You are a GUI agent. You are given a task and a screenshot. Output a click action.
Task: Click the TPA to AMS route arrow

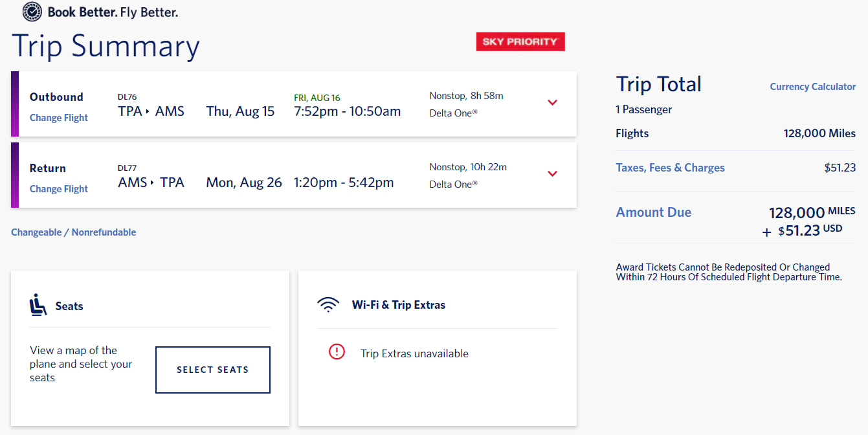pos(148,111)
